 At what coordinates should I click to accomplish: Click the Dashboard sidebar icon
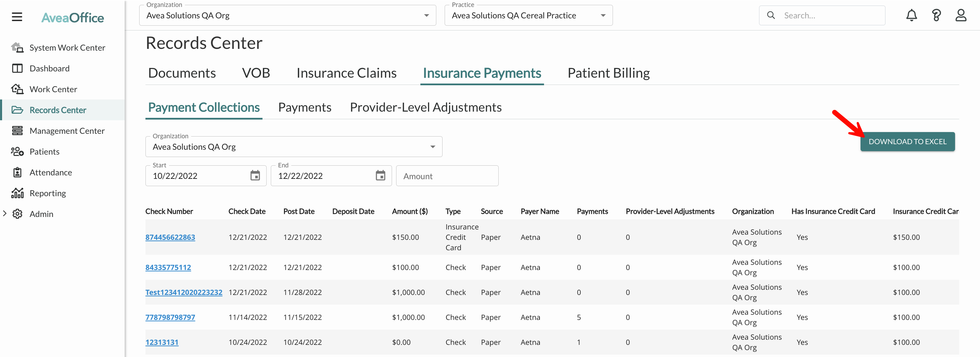[17, 69]
